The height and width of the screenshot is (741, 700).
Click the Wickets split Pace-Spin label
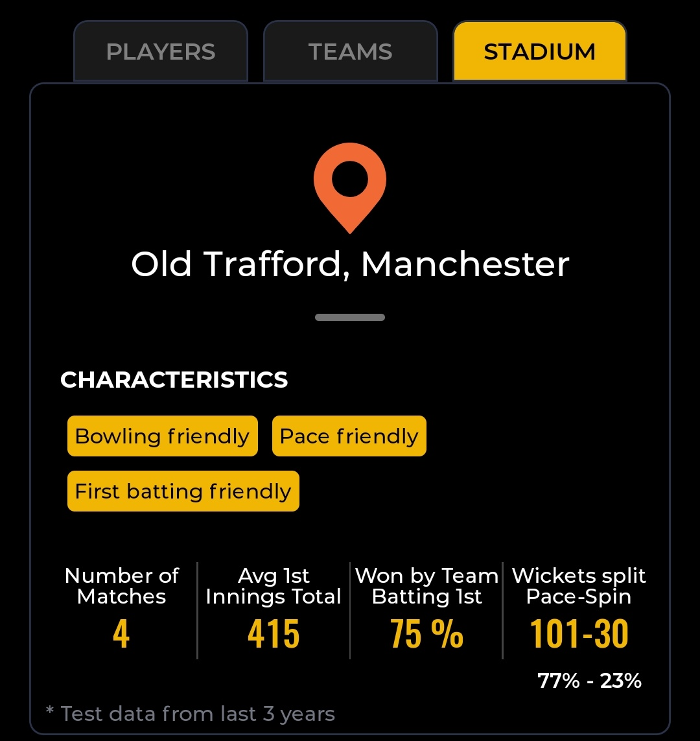coord(579,586)
